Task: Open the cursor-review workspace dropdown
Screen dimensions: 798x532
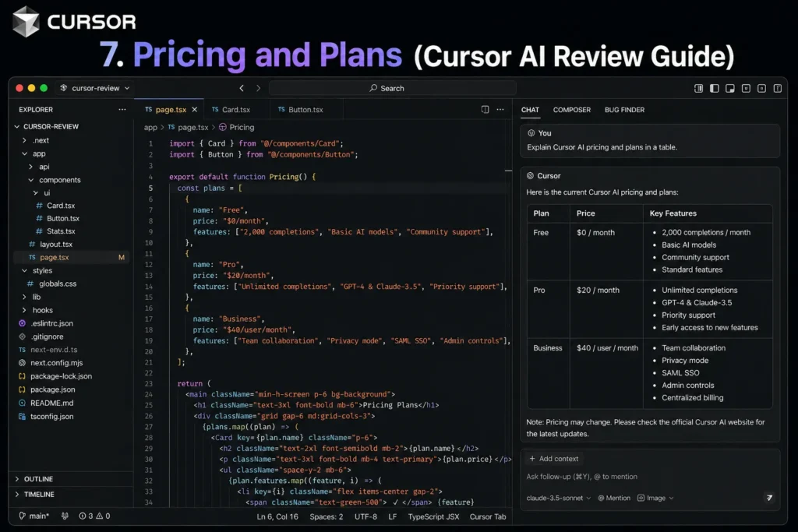Action: click(95, 88)
